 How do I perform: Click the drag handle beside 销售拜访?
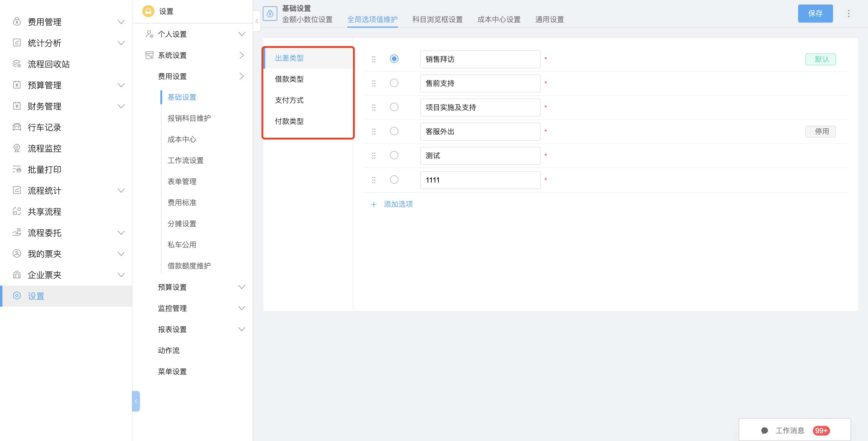tap(373, 59)
